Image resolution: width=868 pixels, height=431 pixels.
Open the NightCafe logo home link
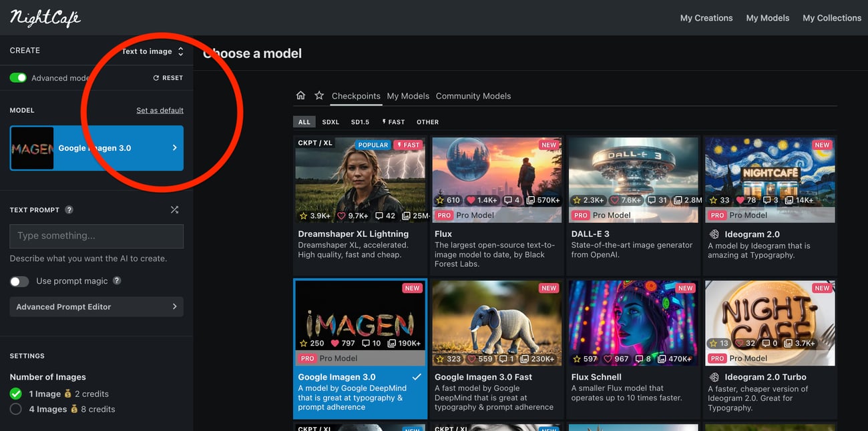coord(45,17)
